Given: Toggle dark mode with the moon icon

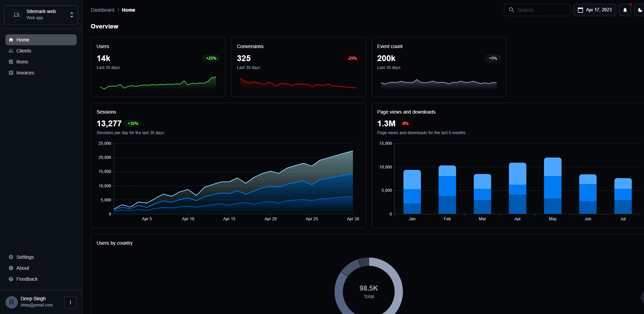Looking at the screenshot, I should 640,10.
